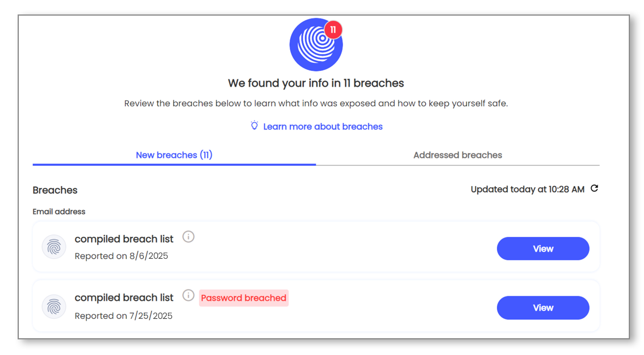Viewport: 644px width, 355px height.
Task: Open the Learn more about breaches link
Action: [323, 127]
